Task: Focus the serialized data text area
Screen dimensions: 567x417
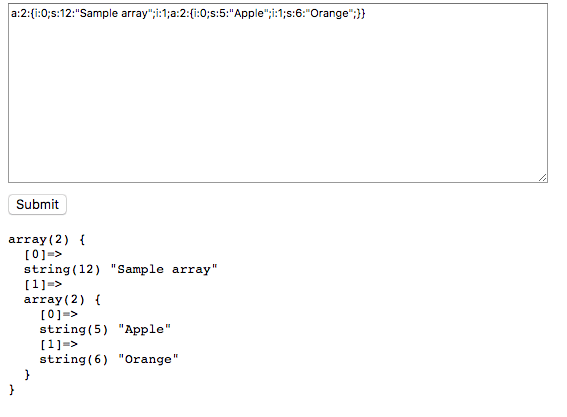Action: (x=278, y=93)
